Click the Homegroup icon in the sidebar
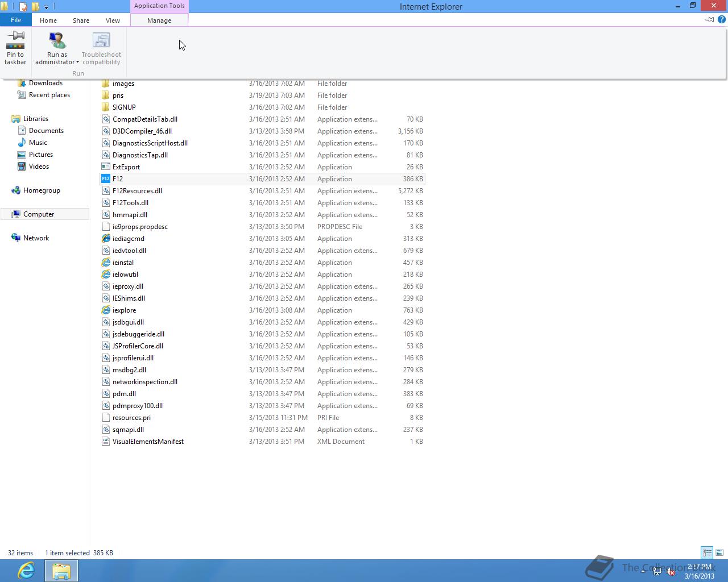The height and width of the screenshot is (582, 728). point(16,190)
